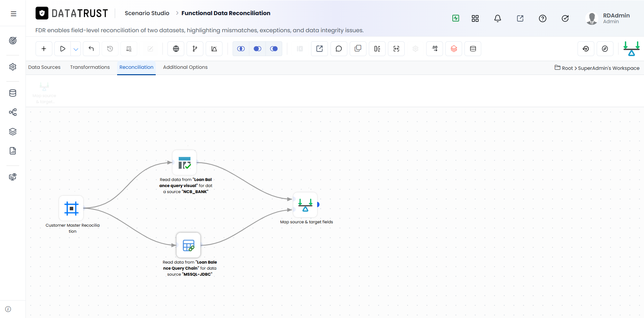This screenshot has height=318, width=644.
Task: Click the column arrow layout icon
Action: pos(377,49)
